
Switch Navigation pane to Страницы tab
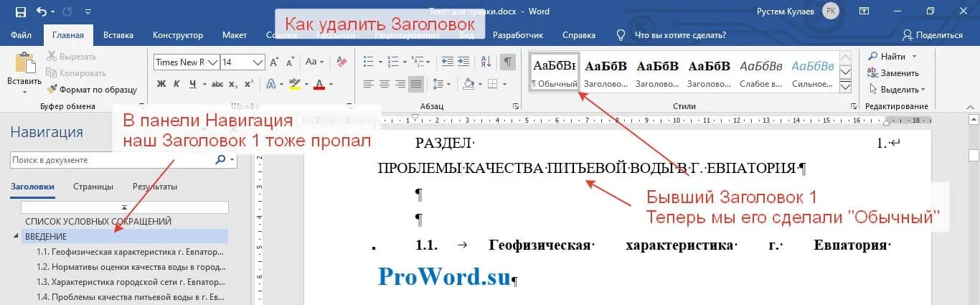click(x=93, y=187)
